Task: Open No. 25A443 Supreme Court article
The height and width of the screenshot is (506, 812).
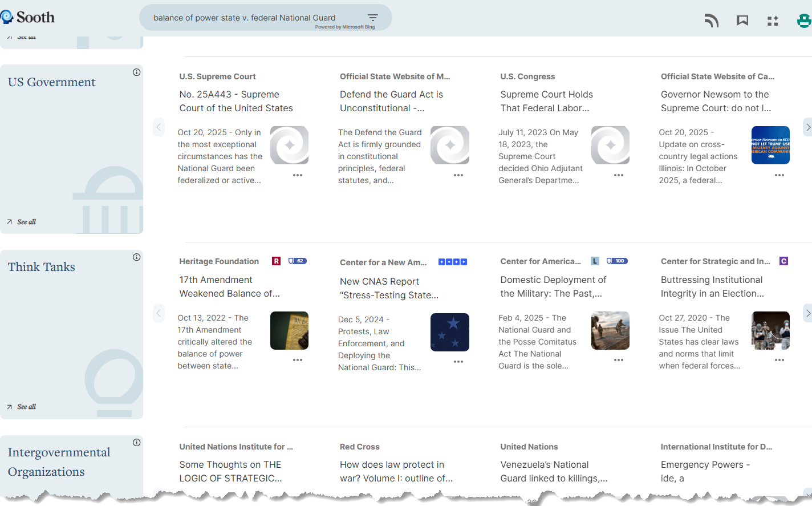Action: point(236,101)
